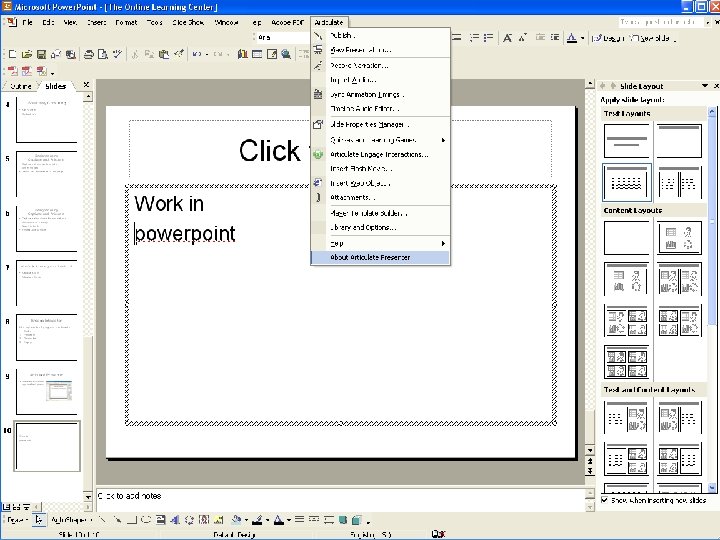
Task: Click the formatting toolbar Font Color button
Action: point(572,38)
